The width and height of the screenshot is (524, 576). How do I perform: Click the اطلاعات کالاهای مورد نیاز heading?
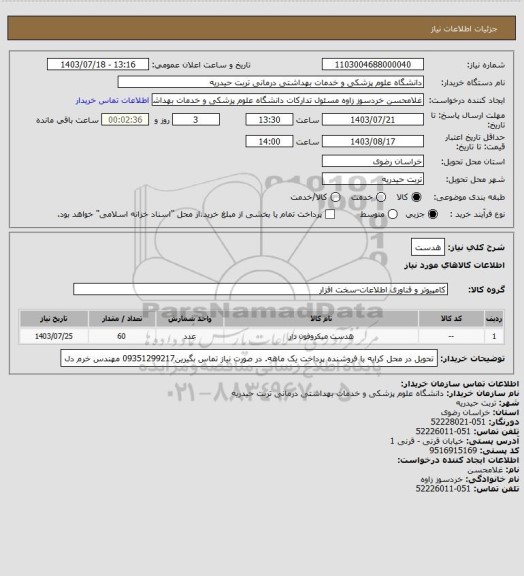pos(455,265)
